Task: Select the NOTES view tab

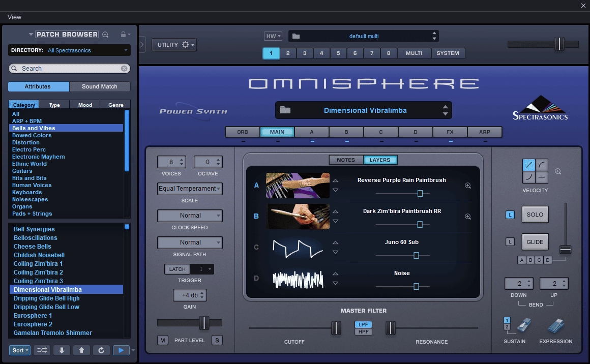Action: click(x=346, y=160)
